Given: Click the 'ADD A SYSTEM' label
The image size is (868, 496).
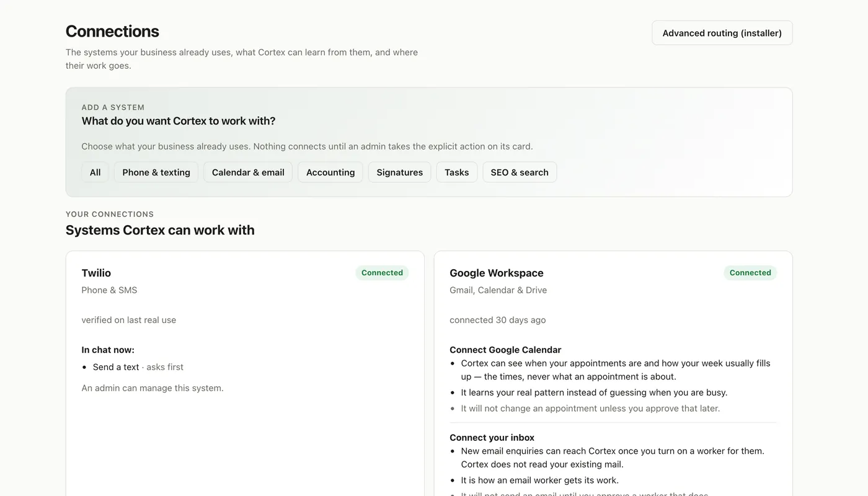Looking at the screenshot, I should pyautogui.click(x=113, y=107).
